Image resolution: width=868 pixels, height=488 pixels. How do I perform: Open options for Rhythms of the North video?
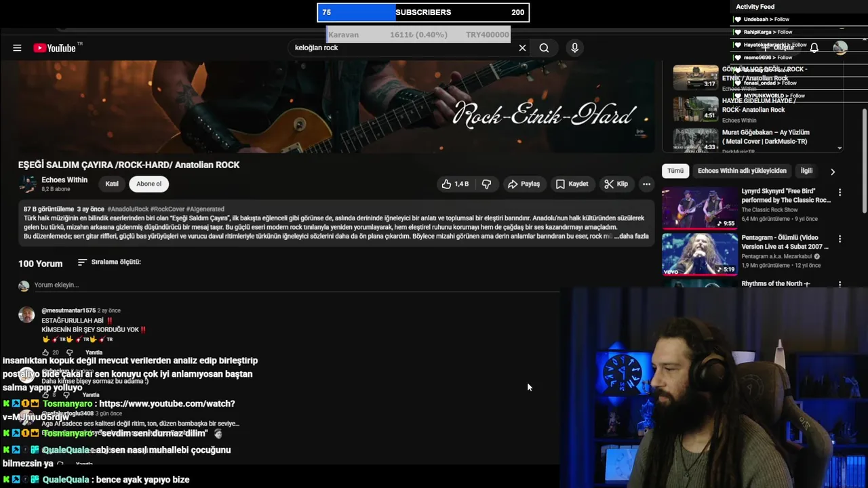pos(840,284)
